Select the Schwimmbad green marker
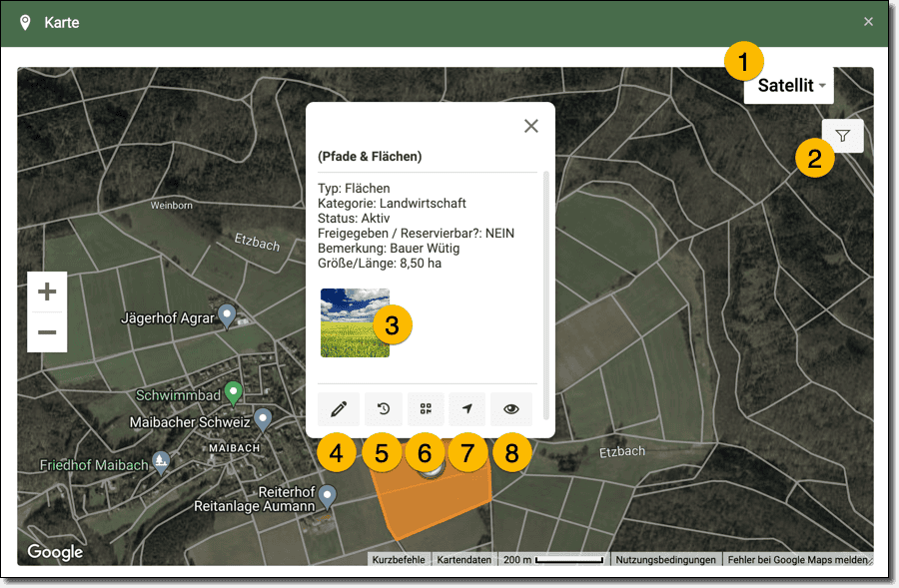Screen dimensions: 899x588 click(234, 391)
